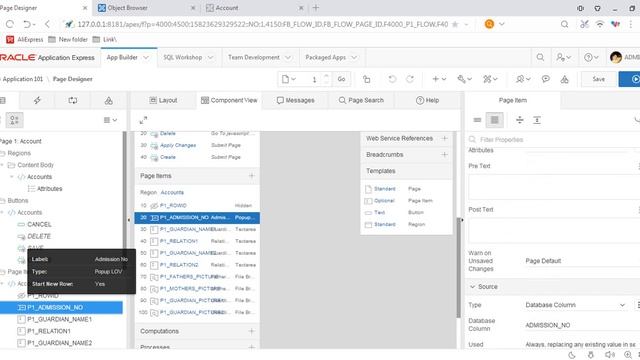Open the Developer Comments speech bubble icon
Image resolution: width=640 pixels, height=360 pixels.
pos(545,79)
